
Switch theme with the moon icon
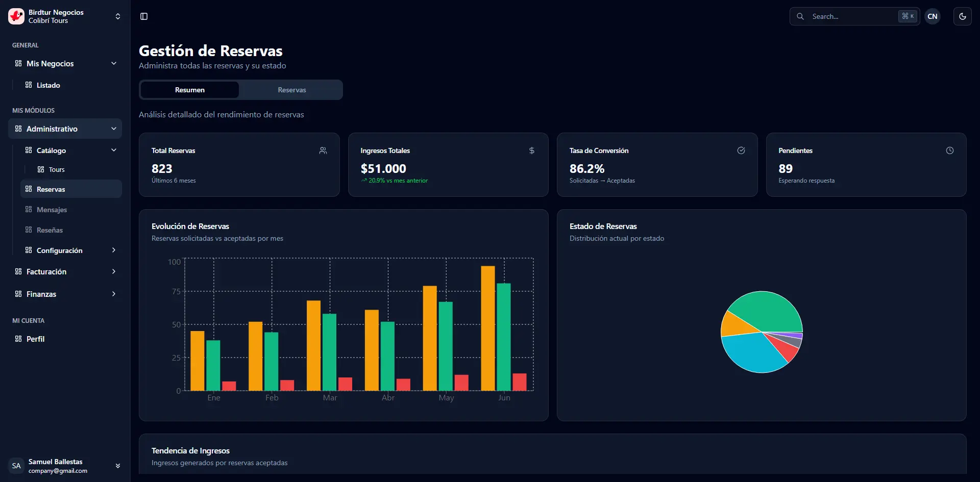962,16
